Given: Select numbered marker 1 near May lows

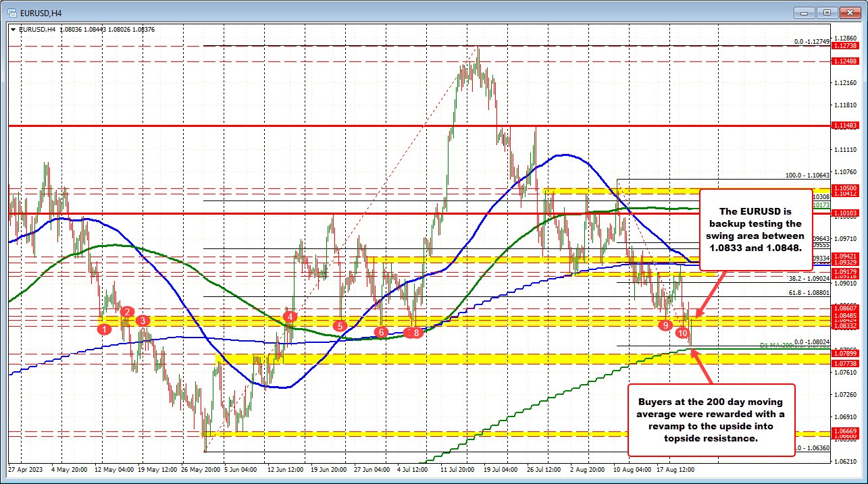Looking at the screenshot, I should point(105,328).
